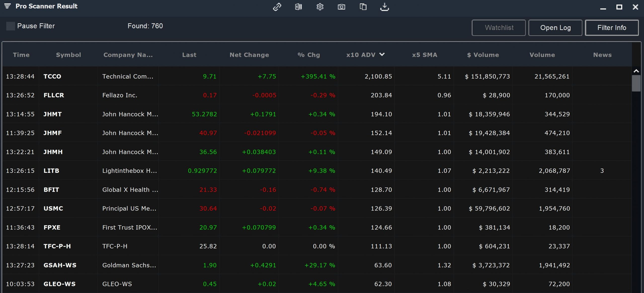Sort by % Chg column header
The width and height of the screenshot is (644, 293).
[x=309, y=55]
